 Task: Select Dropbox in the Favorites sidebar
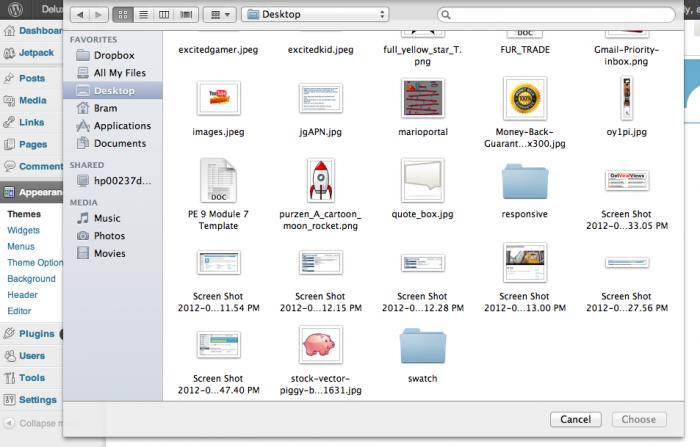114,55
